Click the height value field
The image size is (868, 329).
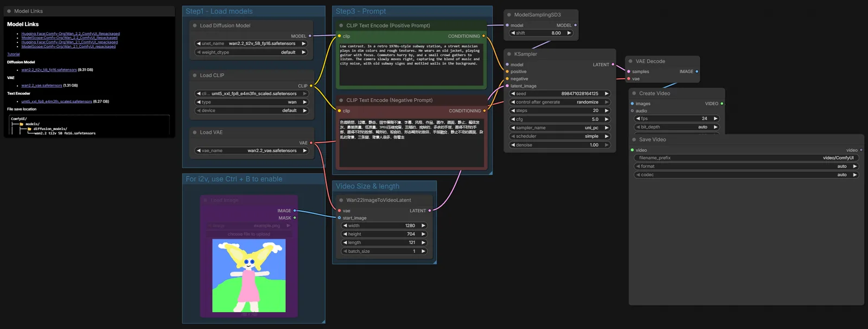384,234
